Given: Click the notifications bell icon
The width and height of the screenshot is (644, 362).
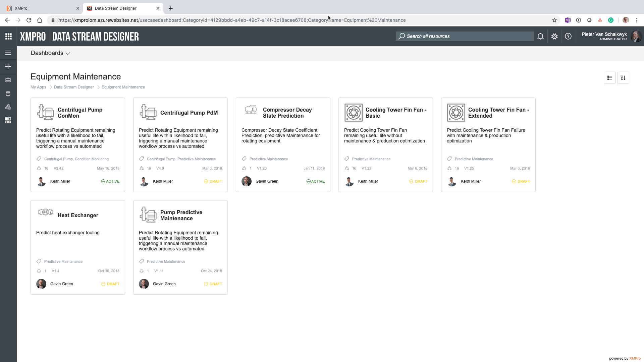Looking at the screenshot, I should 540,36.
